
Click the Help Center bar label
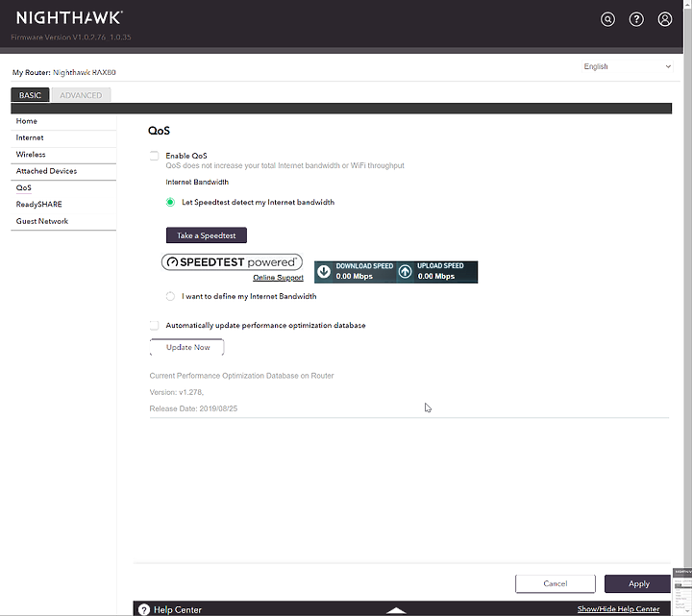coord(178,609)
